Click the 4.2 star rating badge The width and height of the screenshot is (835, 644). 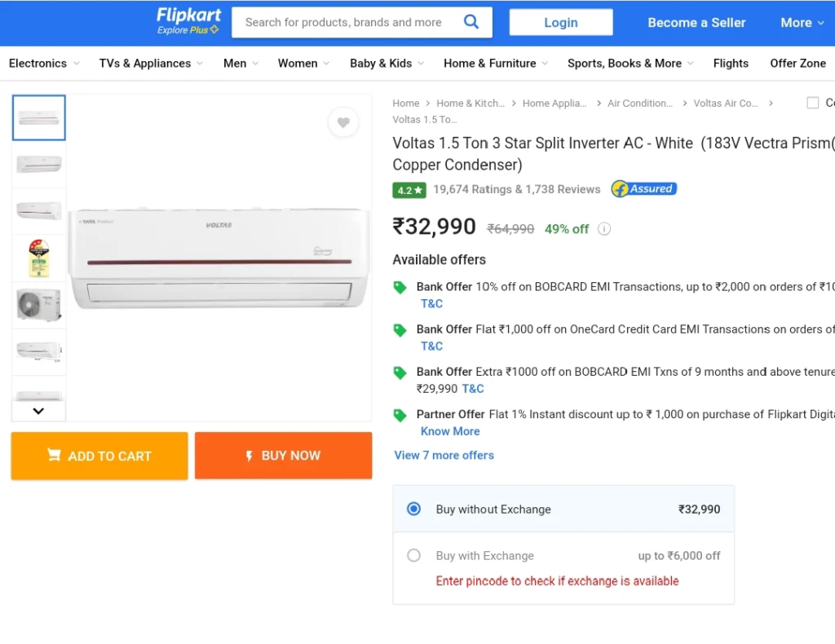point(409,190)
